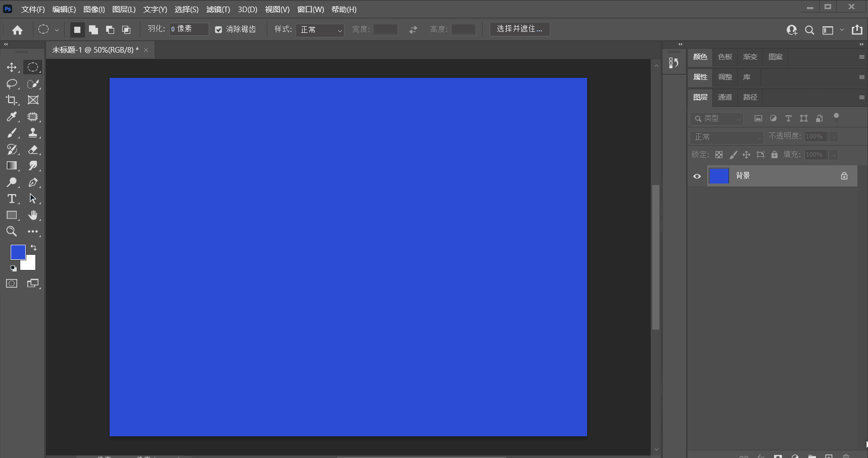Click the 羽化 feather input field
Viewport: 868px width, 458px height.
pos(189,29)
